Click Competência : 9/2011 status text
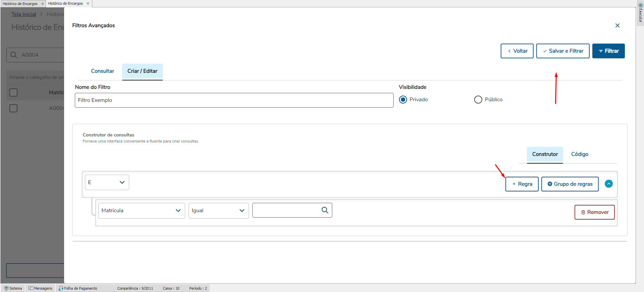This screenshot has width=644, height=292. pyautogui.click(x=135, y=288)
